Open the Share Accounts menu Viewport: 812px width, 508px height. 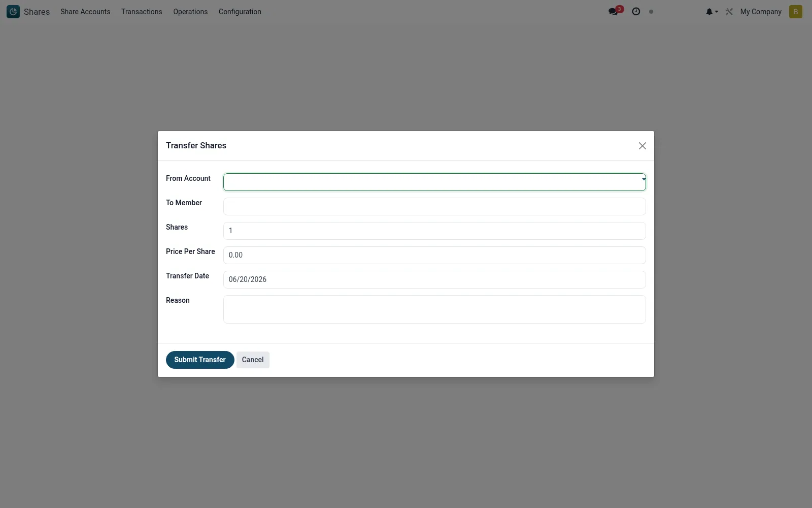[85, 12]
